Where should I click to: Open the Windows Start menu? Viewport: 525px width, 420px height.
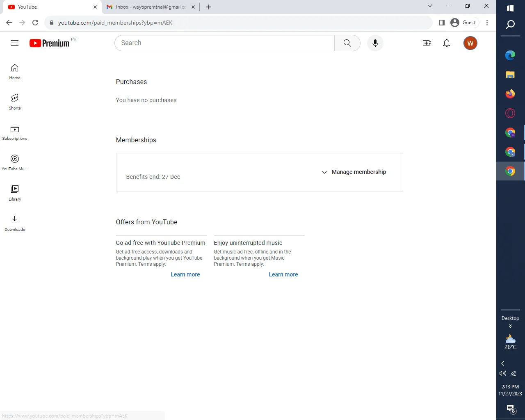point(510,8)
